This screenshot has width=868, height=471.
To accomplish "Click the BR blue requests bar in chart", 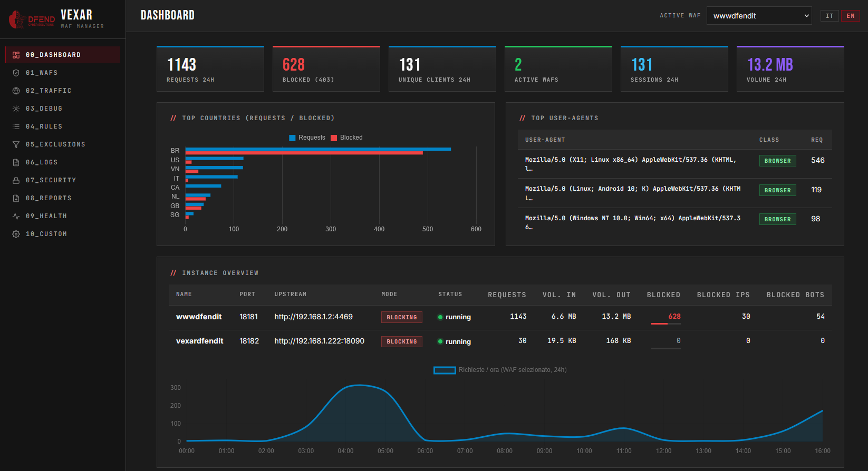I will click(318, 149).
